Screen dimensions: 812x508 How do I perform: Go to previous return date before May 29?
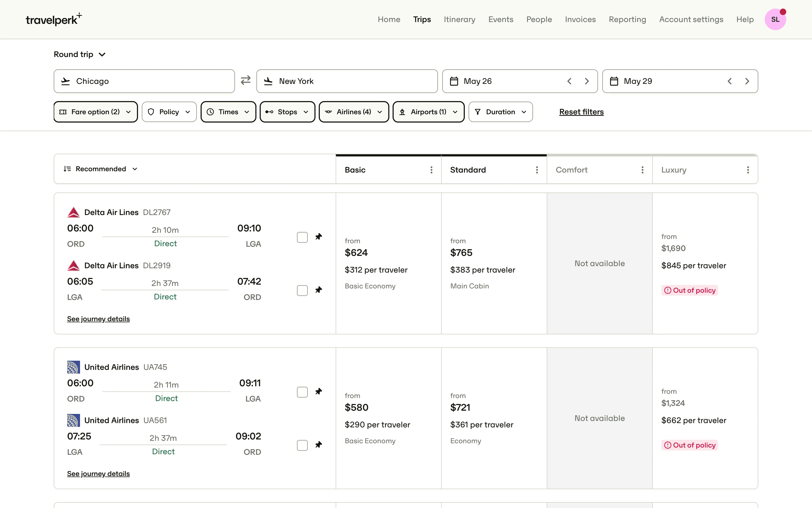[730, 81]
